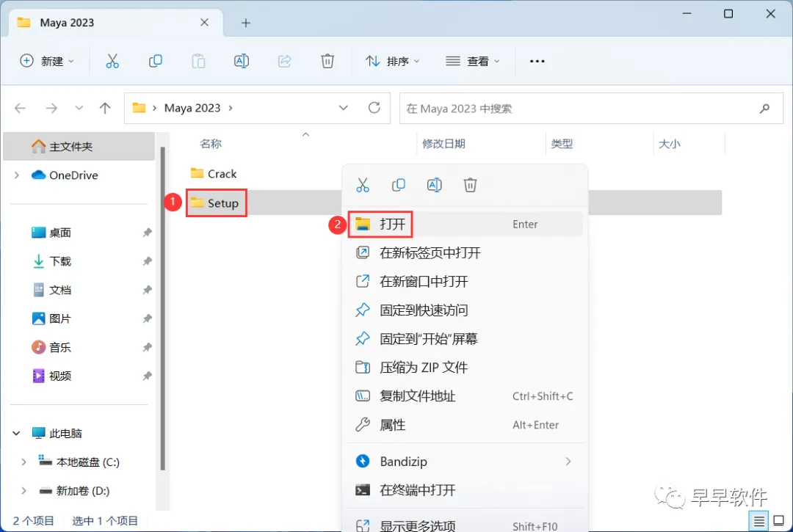793x532 pixels.
Task: Unpin 文档 from quick access
Action: pos(147,290)
